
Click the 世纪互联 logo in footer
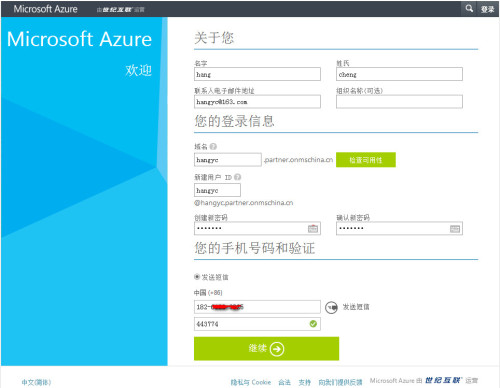coord(444,380)
